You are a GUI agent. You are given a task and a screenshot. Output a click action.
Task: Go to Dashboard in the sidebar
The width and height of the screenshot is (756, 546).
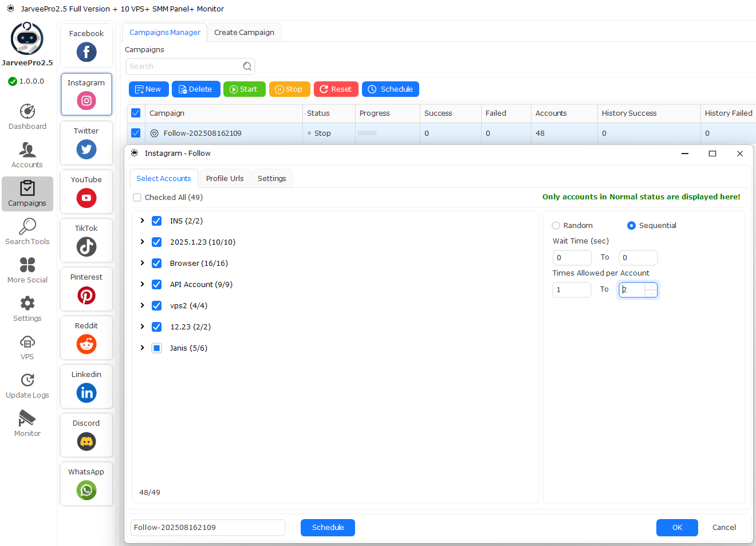tap(27, 117)
